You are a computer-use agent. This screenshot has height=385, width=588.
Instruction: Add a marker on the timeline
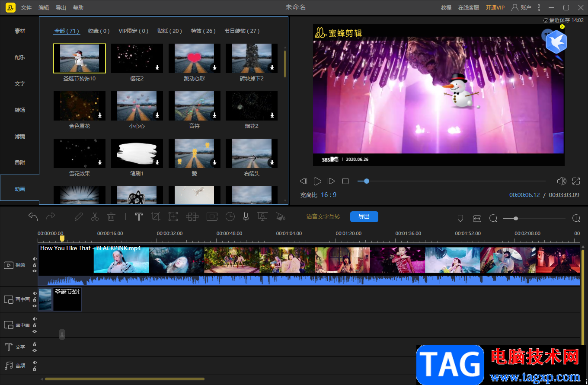click(x=460, y=219)
